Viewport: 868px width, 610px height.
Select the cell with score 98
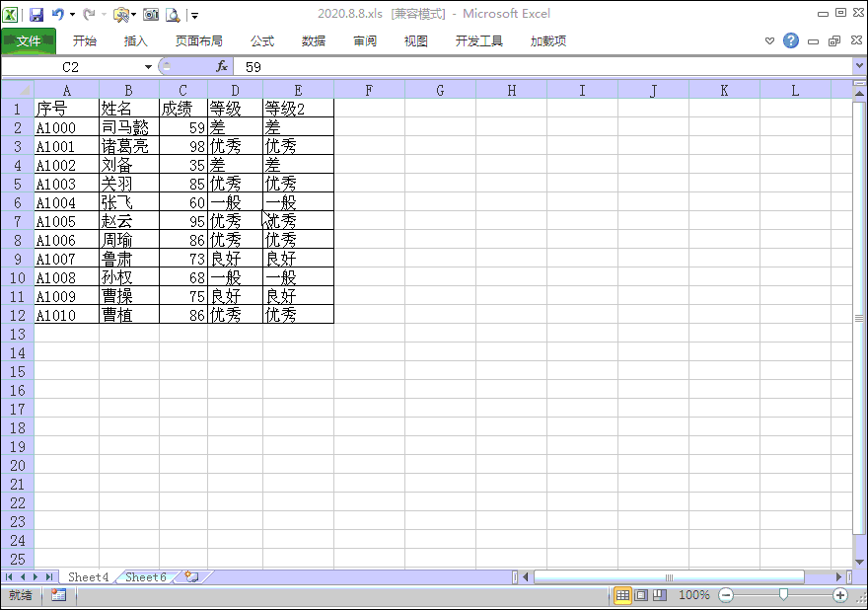(x=183, y=146)
